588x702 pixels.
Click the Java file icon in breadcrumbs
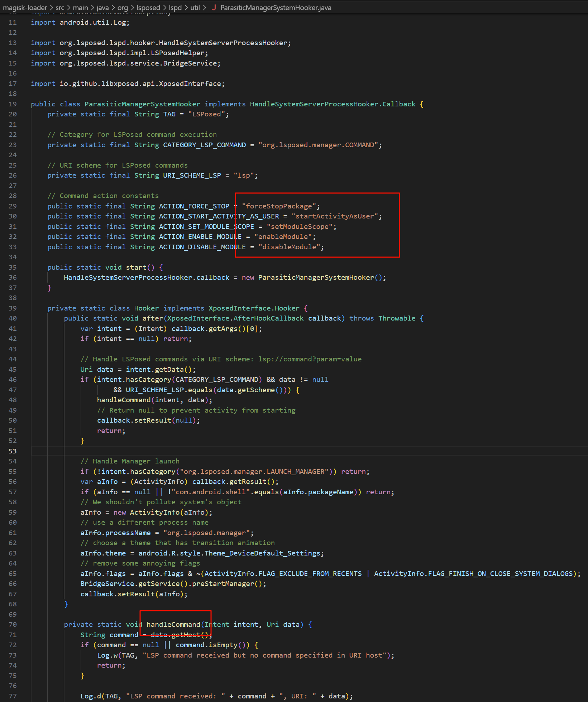(x=214, y=8)
